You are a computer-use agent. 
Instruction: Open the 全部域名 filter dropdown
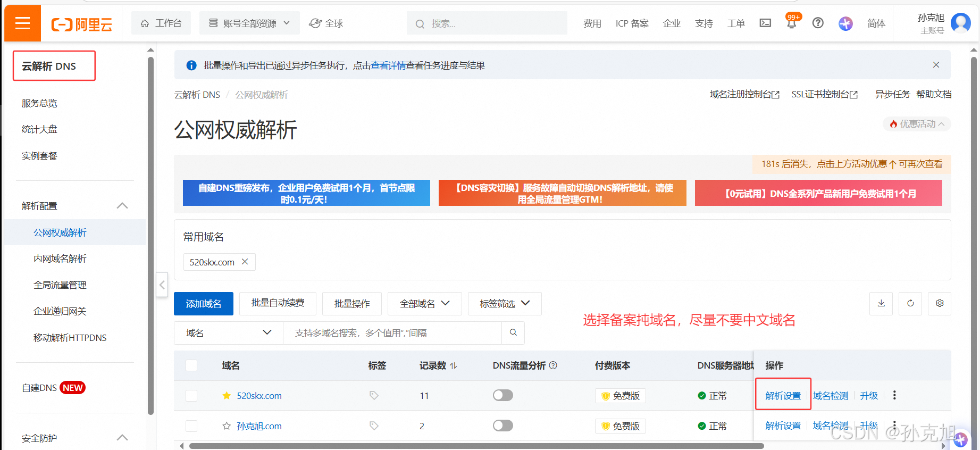(424, 303)
